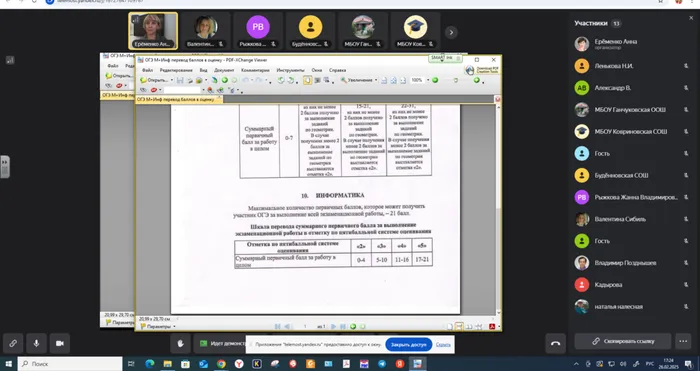The height and width of the screenshot is (371, 700).
Task: Open the Инструменты menu
Action: click(290, 71)
